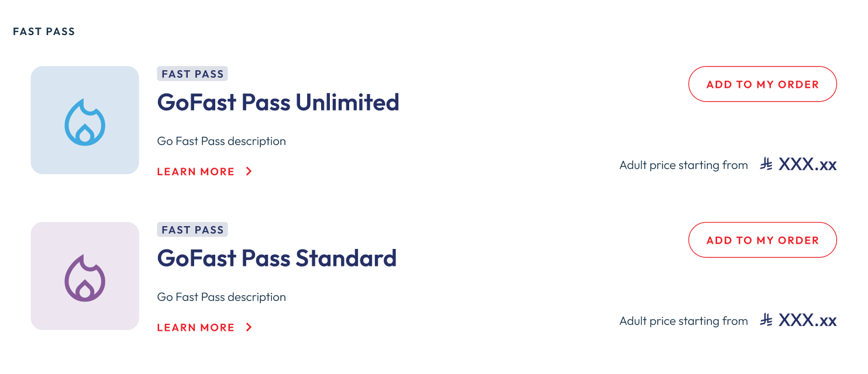Image resolution: width=868 pixels, height=374 pixels.
Task: Click the description text under GoFast Pass Standard
Action: coord(221,297)
